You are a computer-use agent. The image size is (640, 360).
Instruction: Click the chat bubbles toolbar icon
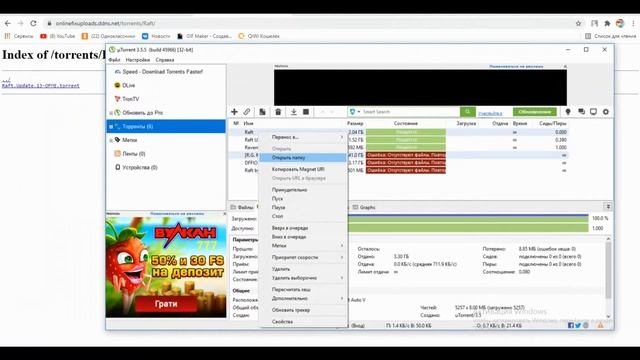(x=581, y=112)
